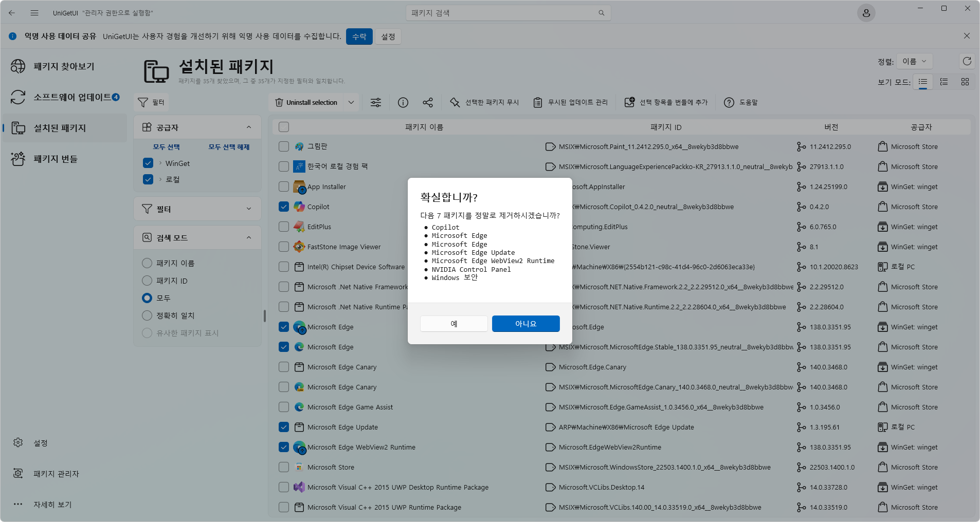The height and width of the screenshot is (522, 980).
Task: Go to 소프트웨어 업데이트 page
Action: 65,97
